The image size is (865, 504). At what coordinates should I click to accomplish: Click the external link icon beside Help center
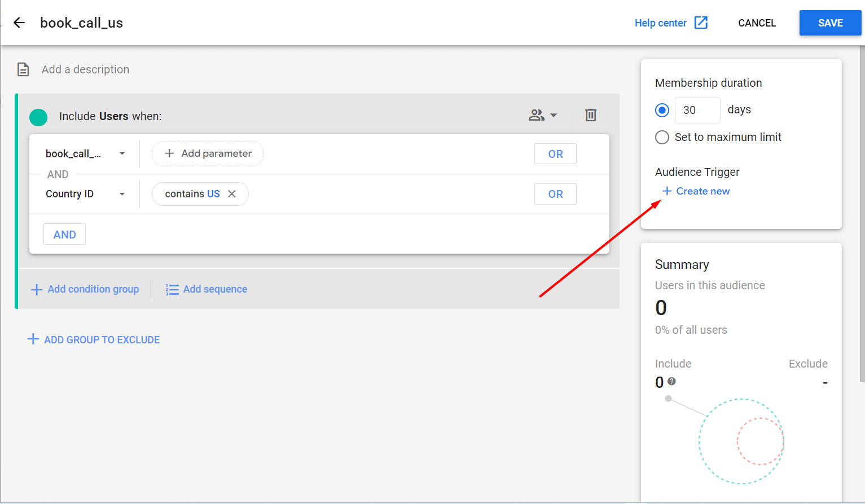[x=701, y=23]
